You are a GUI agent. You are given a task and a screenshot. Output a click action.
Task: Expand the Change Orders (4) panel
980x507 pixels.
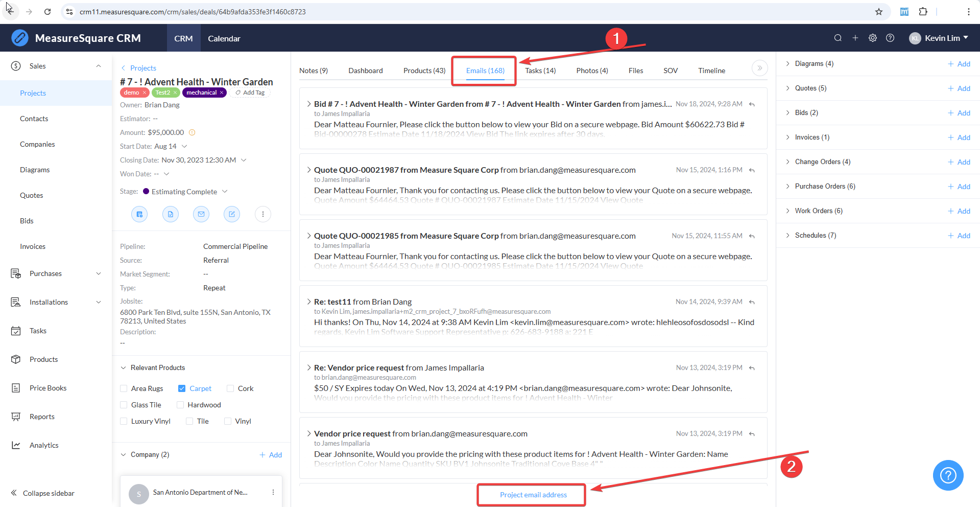pos(788,162)
